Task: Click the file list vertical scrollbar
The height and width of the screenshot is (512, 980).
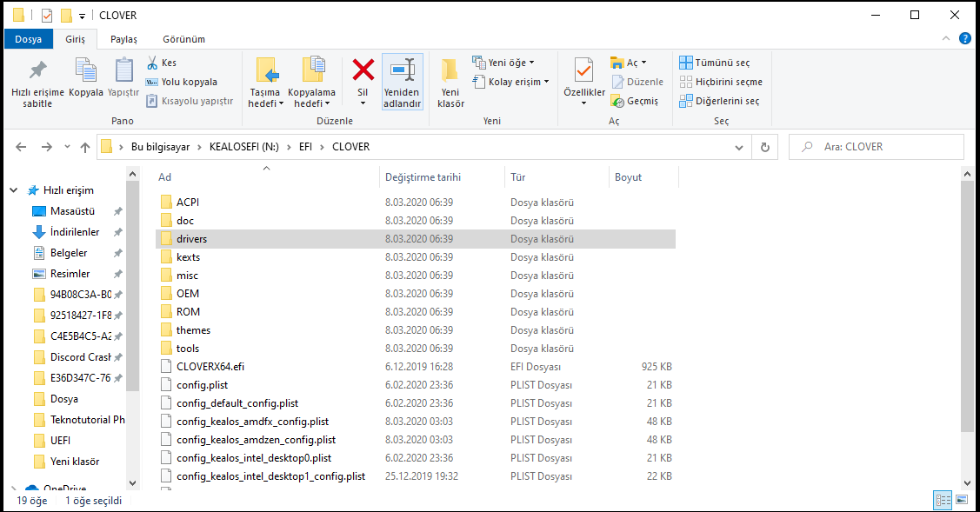Action: tap(969, 304)
